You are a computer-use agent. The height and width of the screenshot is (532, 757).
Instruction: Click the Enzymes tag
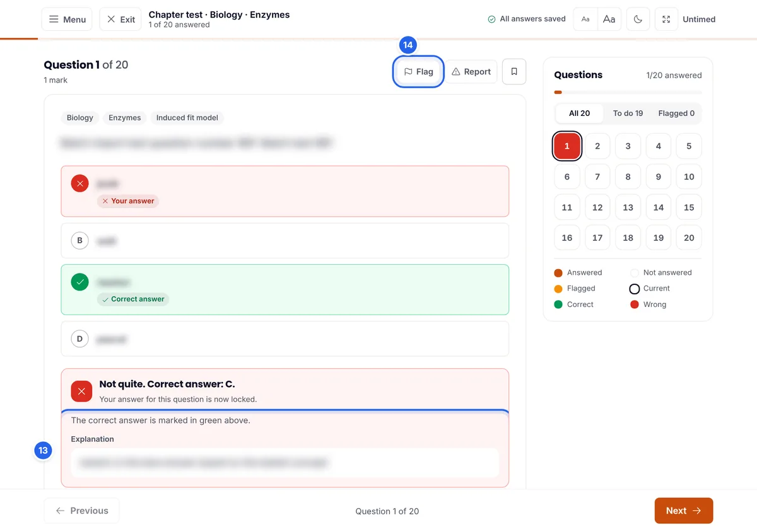[x=125, y=118]
